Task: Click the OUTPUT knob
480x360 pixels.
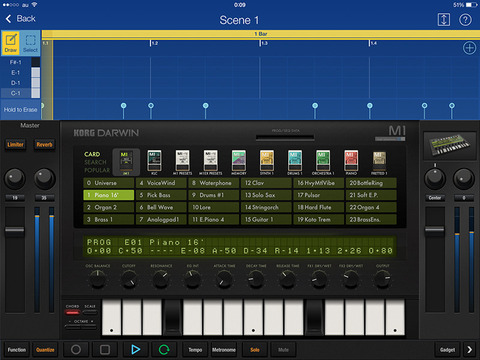Action: 382,279
